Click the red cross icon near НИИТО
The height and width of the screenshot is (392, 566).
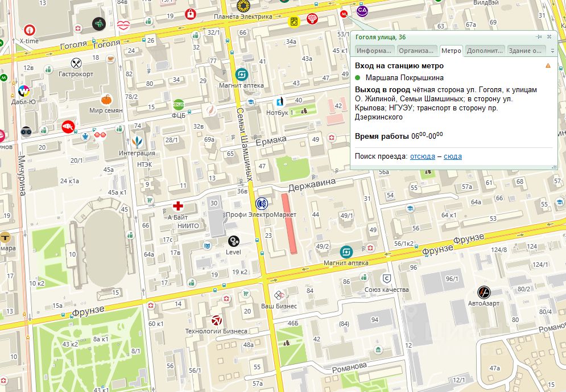178,205
